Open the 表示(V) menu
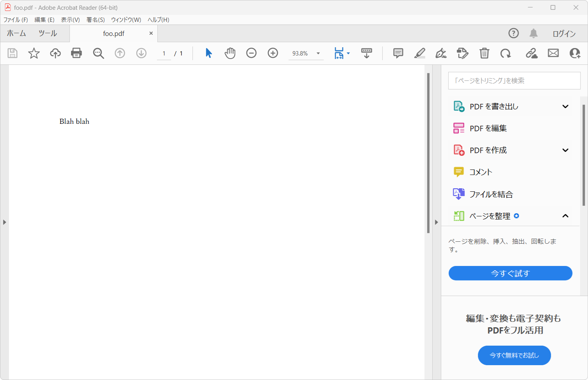Image resolution: width=588 pixels, height=380 pixels. click(x=70, y=20)
